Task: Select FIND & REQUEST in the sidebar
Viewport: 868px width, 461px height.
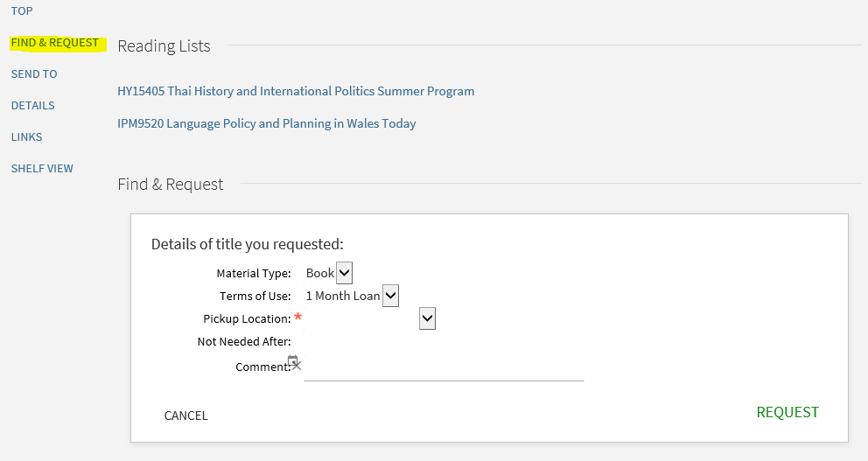Action: [x=55, y=43]
